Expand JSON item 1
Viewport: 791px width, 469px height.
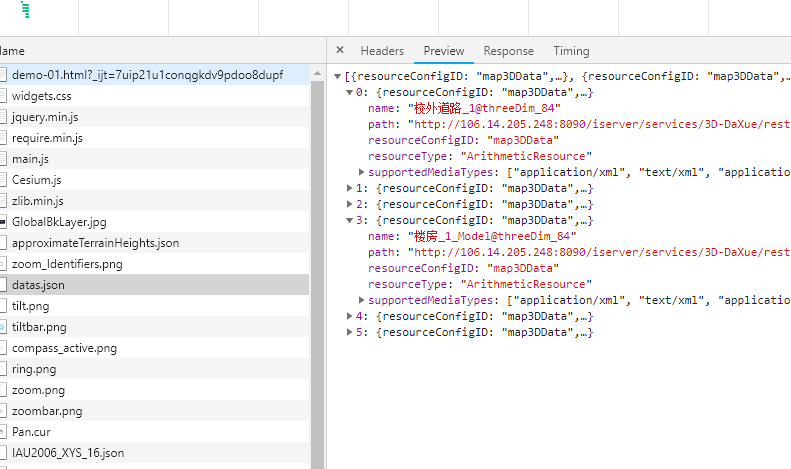coord(349,188)
